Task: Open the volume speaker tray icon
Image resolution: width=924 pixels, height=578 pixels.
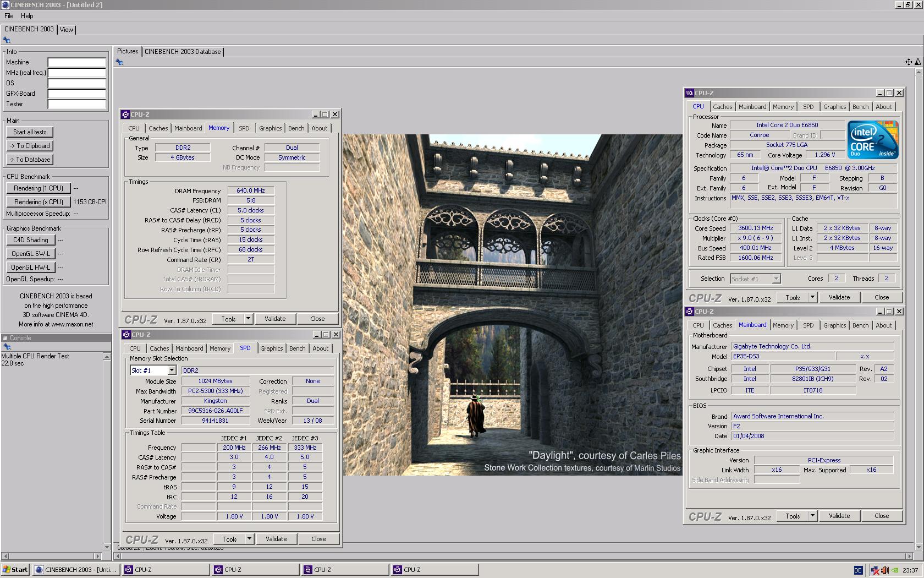Action: [885, 570]
